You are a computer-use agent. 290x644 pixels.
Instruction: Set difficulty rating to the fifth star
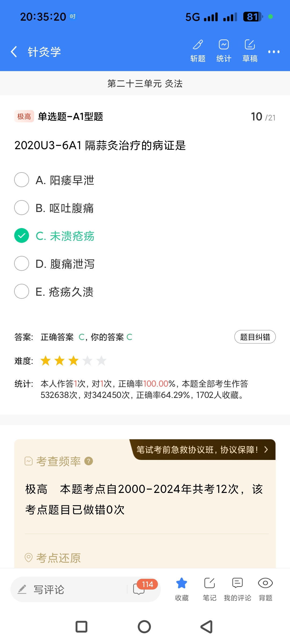pos(102,361)
